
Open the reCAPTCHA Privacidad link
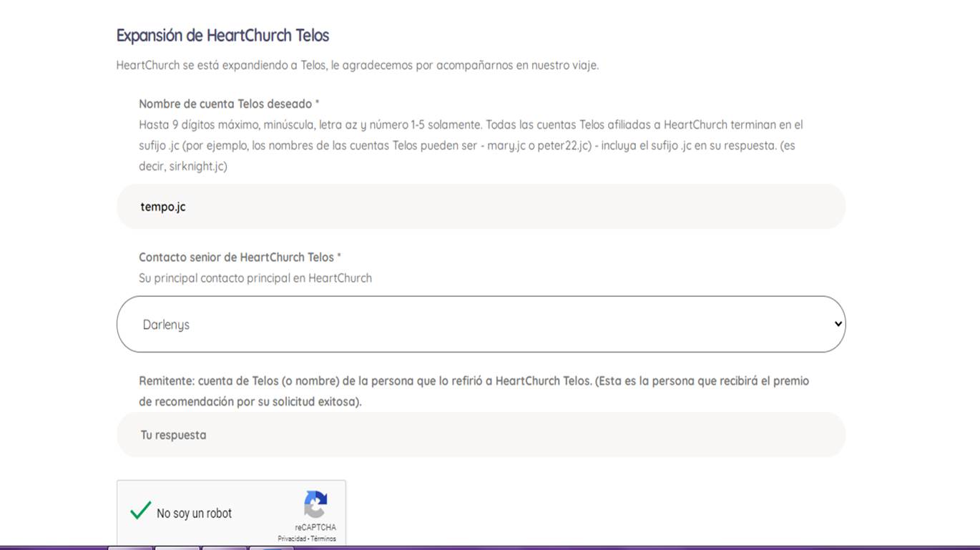point(293,539)
